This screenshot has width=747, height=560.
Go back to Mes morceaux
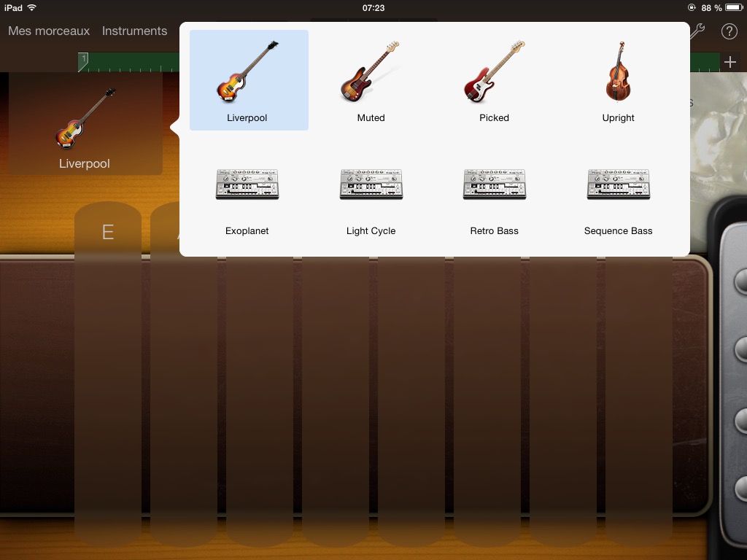tap(49, 31)
